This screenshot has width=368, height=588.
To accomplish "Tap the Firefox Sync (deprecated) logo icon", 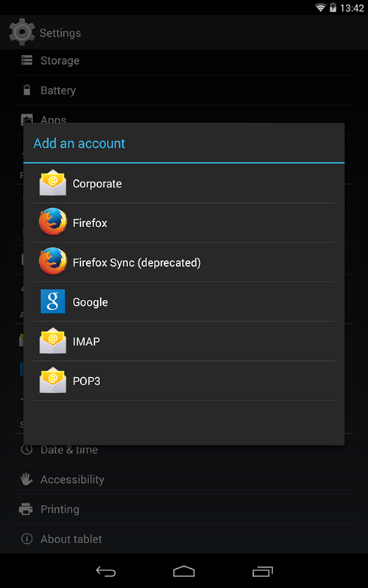I will tap(53, 261).
